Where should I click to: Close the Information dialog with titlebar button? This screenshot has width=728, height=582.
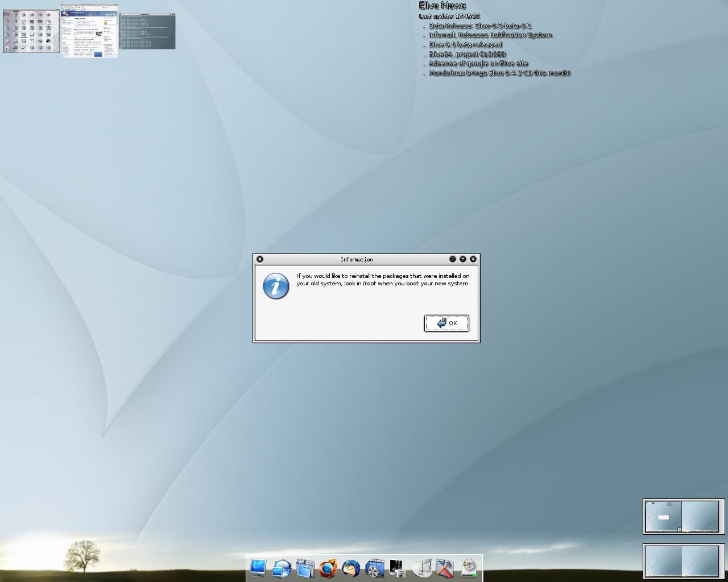pos(473,259)
